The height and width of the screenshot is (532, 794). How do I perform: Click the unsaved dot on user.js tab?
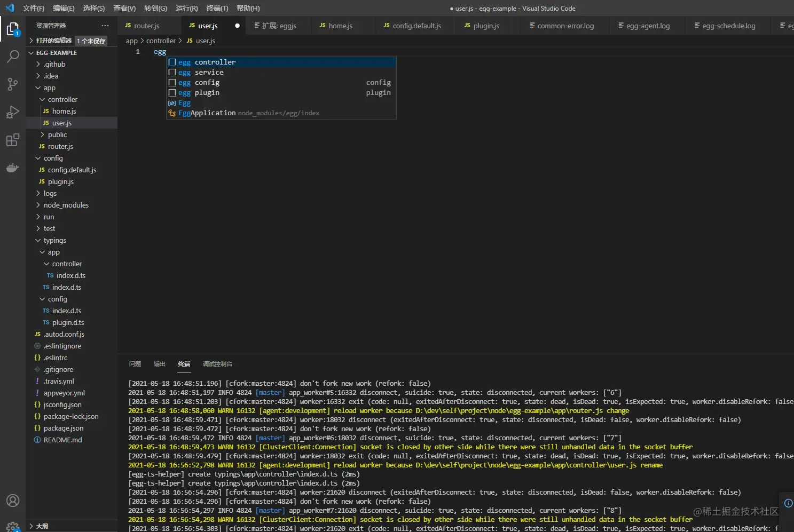pos(237,26)
